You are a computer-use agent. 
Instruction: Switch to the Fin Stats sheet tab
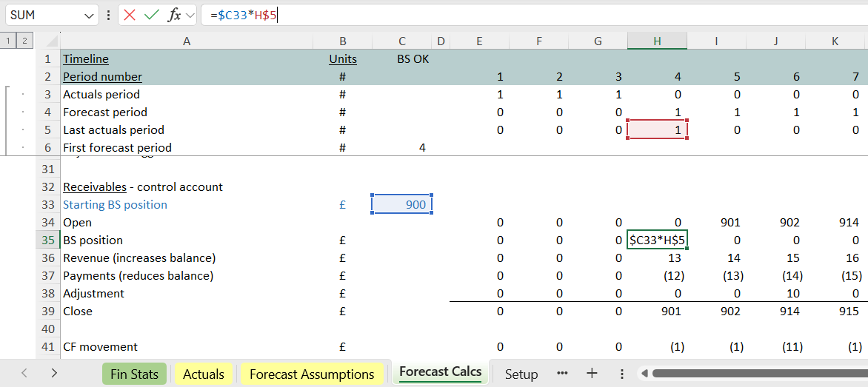(x=134, y=374)
